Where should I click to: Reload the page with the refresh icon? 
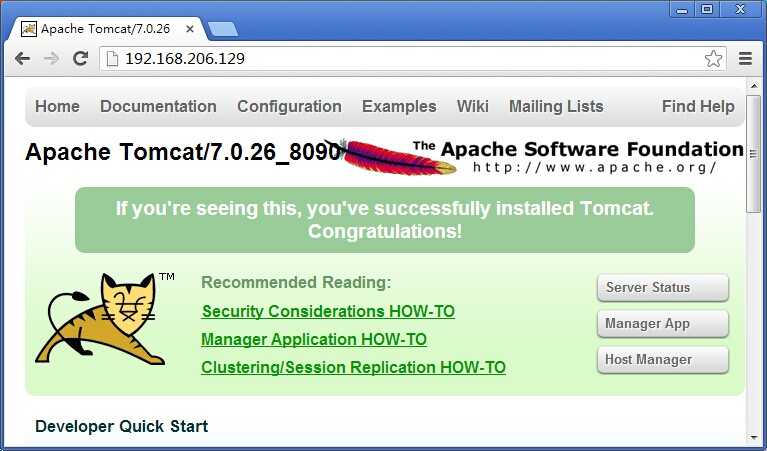click(80, 59)
